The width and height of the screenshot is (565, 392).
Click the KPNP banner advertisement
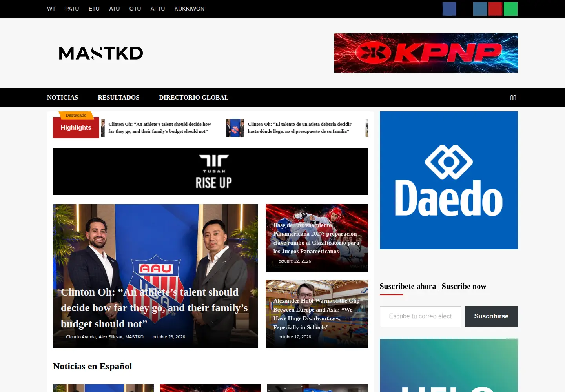(x=426, y=53)
